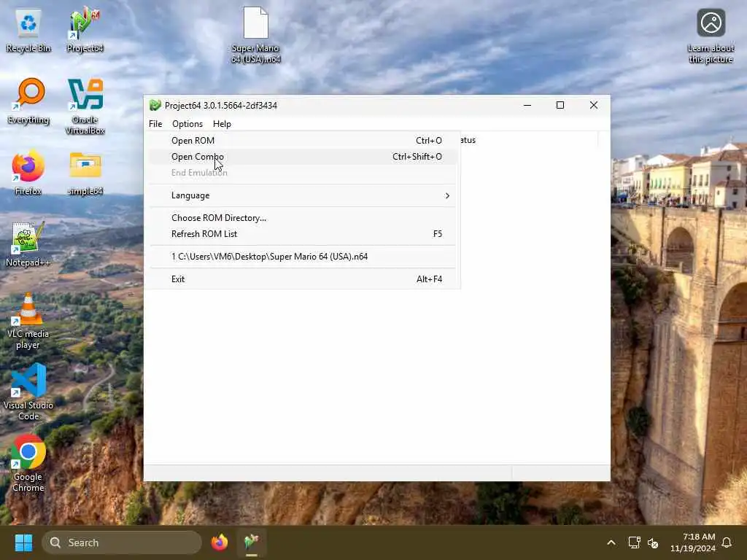Select the Oracle VirtualBox desktop icon
This screenshot has height=560, width=747.
pos(85,106)
